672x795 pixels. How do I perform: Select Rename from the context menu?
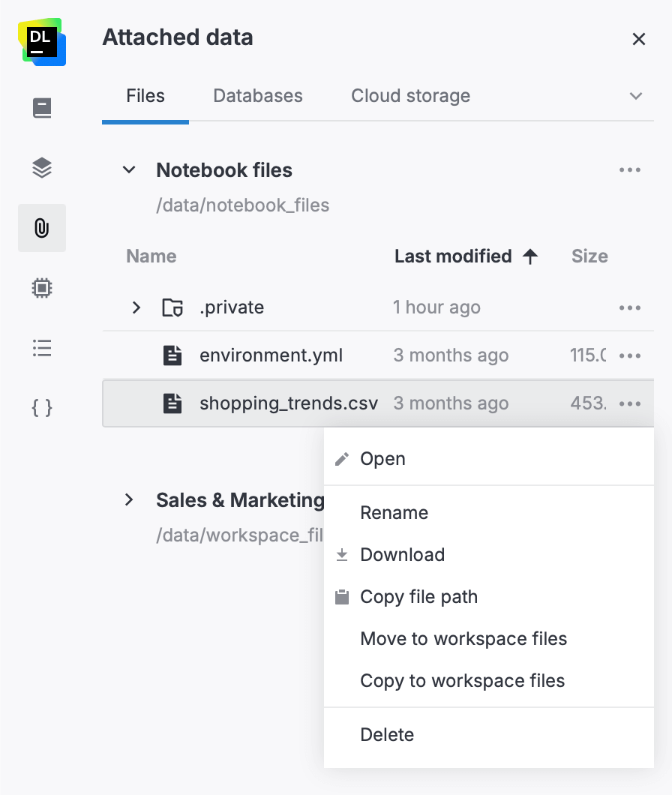394,512
